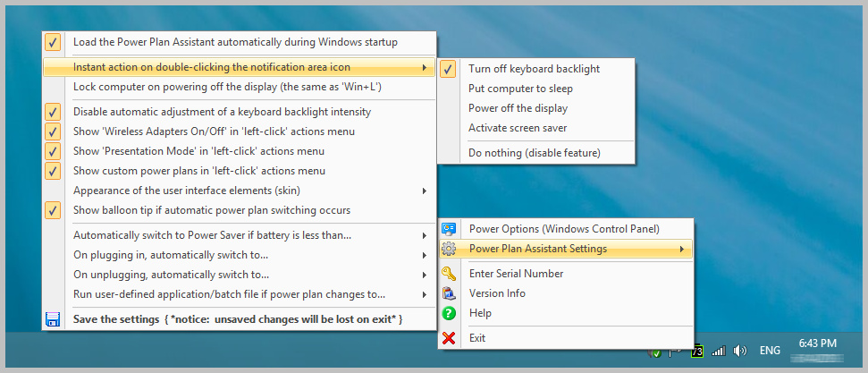Expand arrow of Instant action on double-clicking
The image size is (868, 373).
(425, 68)
